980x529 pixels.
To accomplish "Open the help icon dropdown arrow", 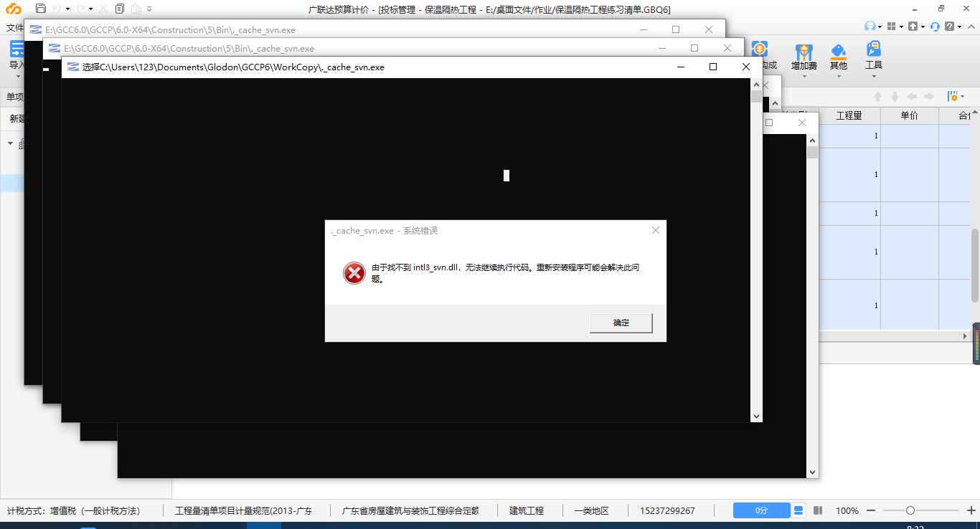I will tap(959, 27).
